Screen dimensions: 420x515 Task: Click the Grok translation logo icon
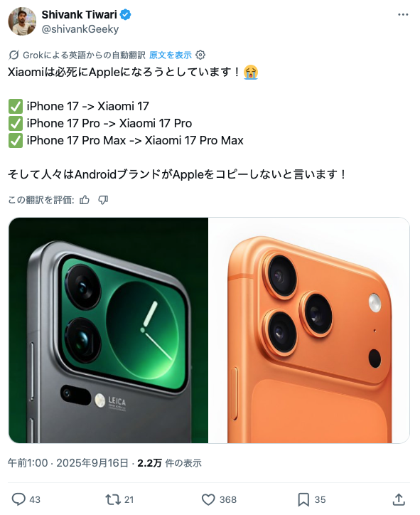[14, 55]
